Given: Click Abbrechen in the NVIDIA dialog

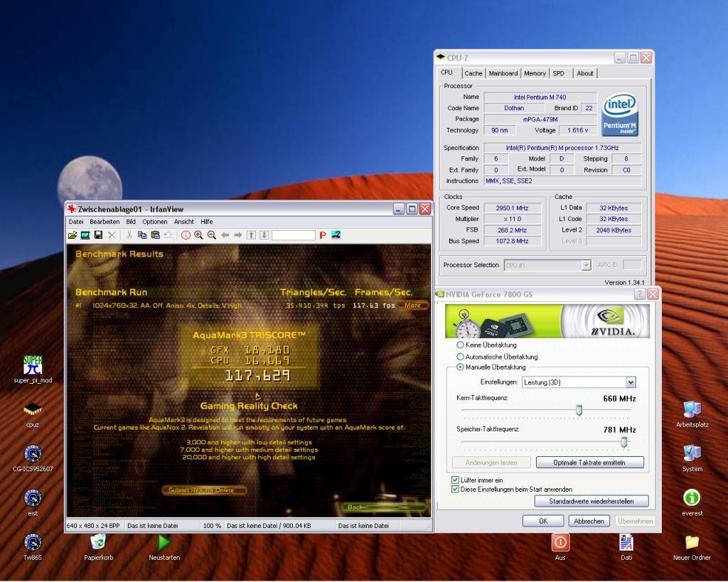Looking at the screenshot, I should tap(589, 521).
